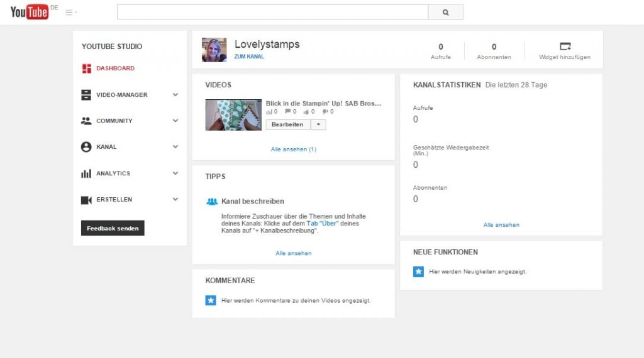
Task: Click the Bearbeiten button
Action: (287, 124)
